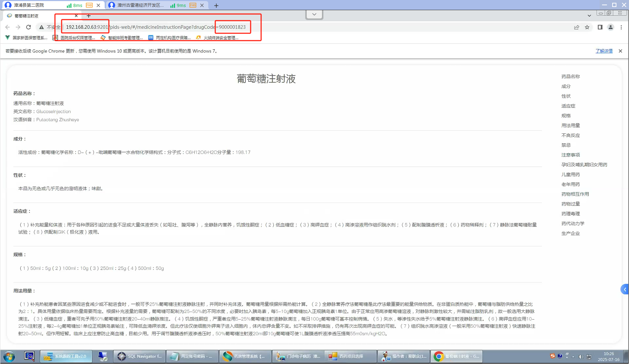Jump to the 药代动力学 section
Image resolution: width=629 pixels, height=364 pixels.
click(573, 223)
